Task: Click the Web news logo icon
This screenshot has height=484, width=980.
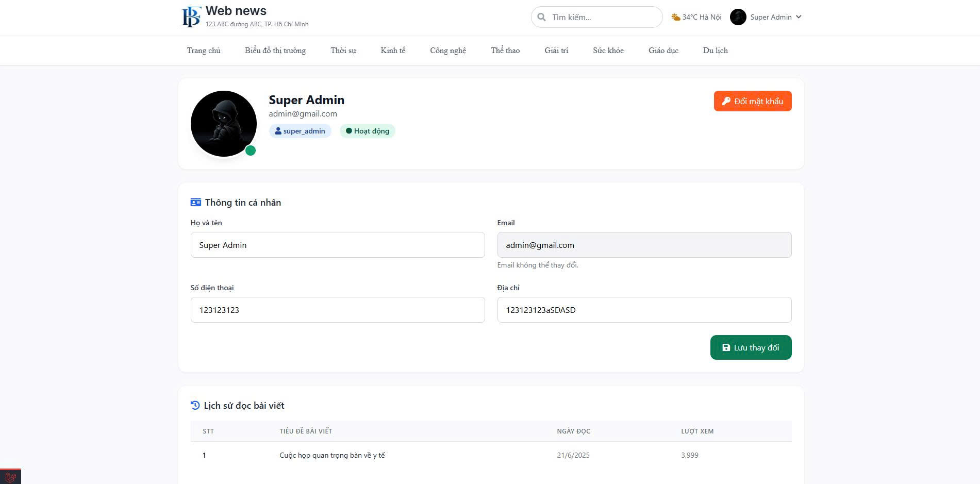Action: pos(191,16)
